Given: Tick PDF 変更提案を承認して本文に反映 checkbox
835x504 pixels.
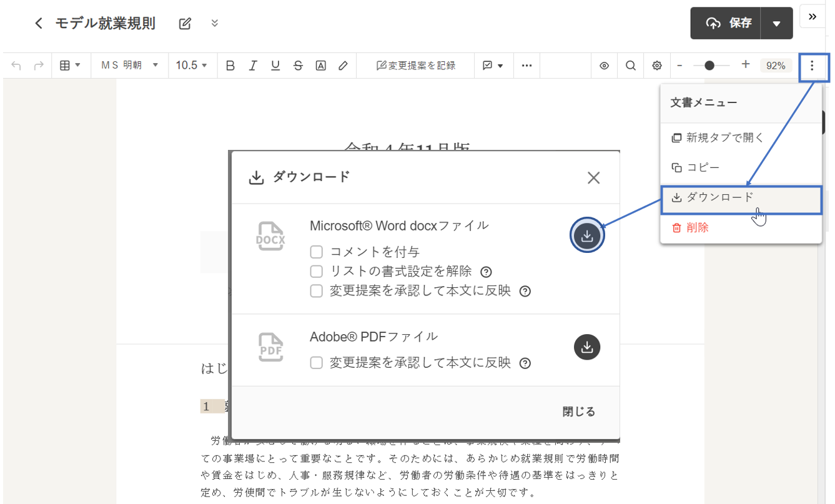Looking at the screenshot, I should point(317,363).
